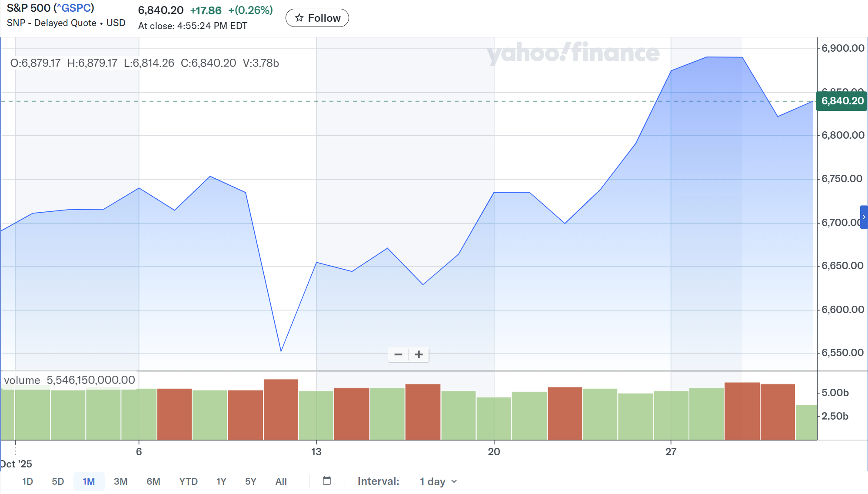Select the 5Y time range
Screen dimensions: 868x494
251,481
